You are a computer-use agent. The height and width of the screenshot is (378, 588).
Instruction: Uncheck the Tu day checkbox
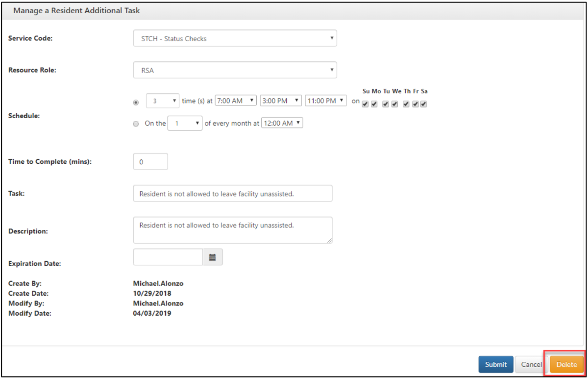[x=386, y=104]
